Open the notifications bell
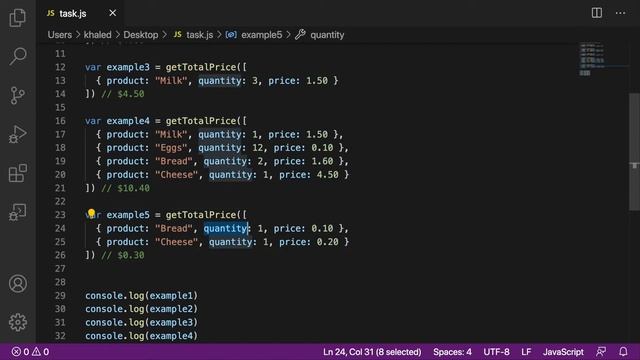Viewport: 640px width, 360px height. (623, 352)
